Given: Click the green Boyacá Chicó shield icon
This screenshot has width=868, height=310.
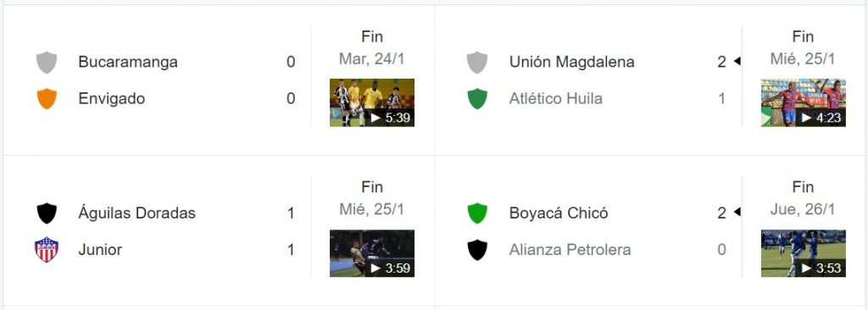Looking at the screenshot, I should click(477, 213).
